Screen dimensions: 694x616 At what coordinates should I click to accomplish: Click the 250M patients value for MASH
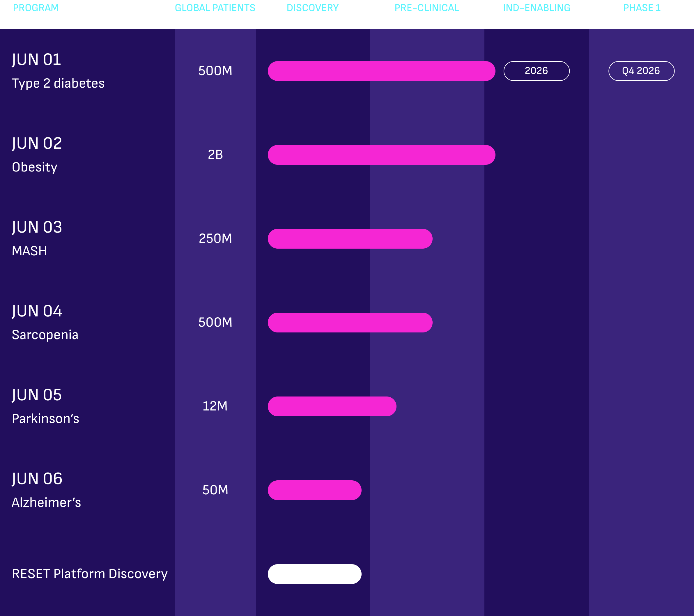click(215, 239)
